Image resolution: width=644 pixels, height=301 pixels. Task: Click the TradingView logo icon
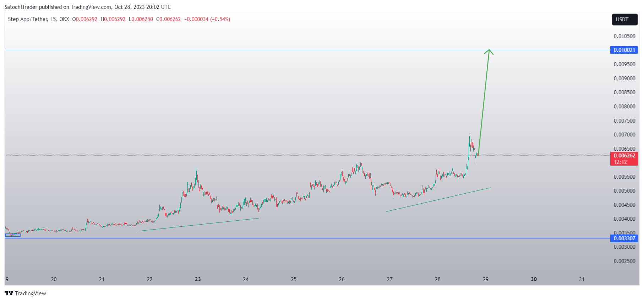click(x=9, y=293)
